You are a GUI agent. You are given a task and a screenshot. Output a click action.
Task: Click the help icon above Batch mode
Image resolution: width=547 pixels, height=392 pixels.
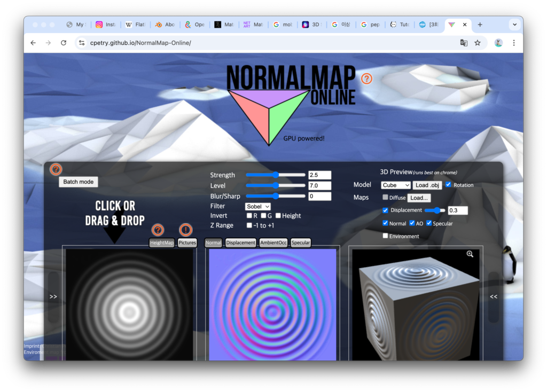coord(56,169)
